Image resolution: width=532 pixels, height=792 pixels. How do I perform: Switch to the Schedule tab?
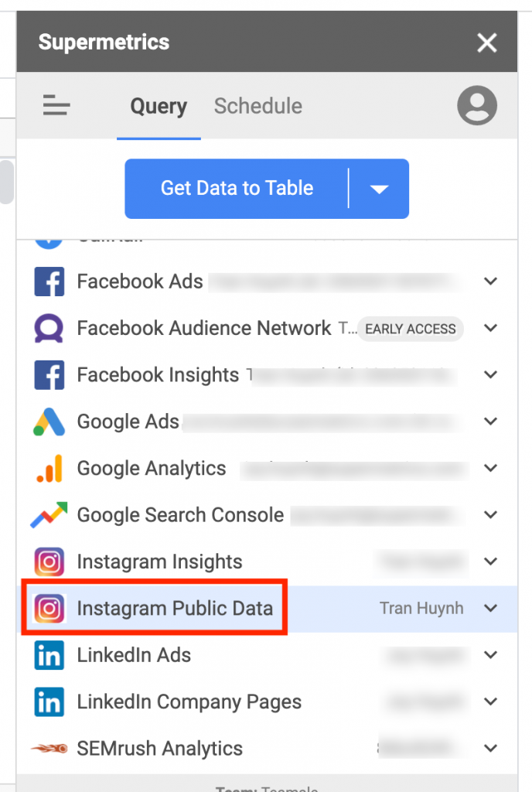pos(257,106)
